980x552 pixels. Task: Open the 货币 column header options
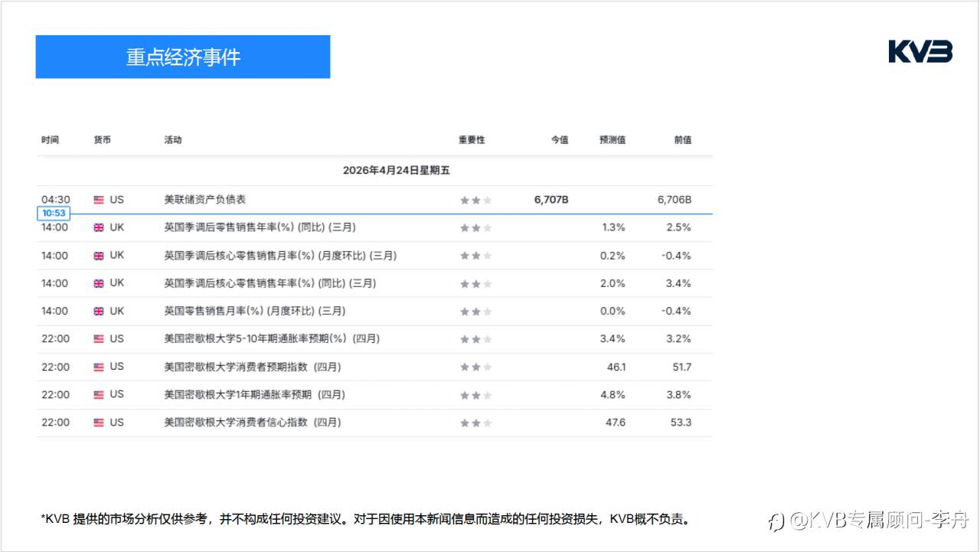pyautogui.click(x=103, y=139)
